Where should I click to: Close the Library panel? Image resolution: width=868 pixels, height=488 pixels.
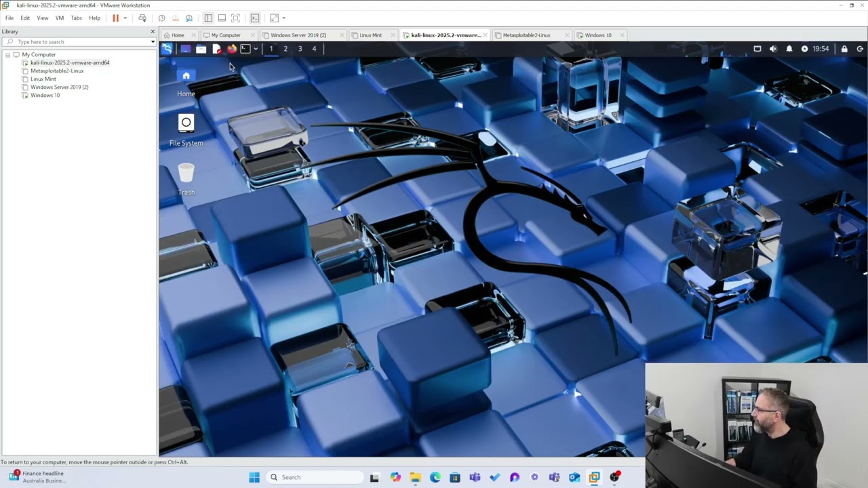coord(153,31)
